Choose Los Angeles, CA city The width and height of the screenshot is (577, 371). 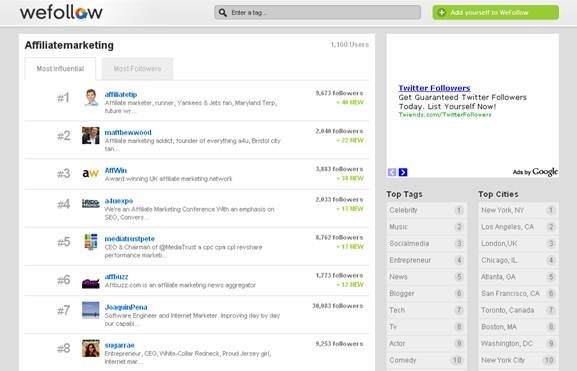[x=518, y=227]
